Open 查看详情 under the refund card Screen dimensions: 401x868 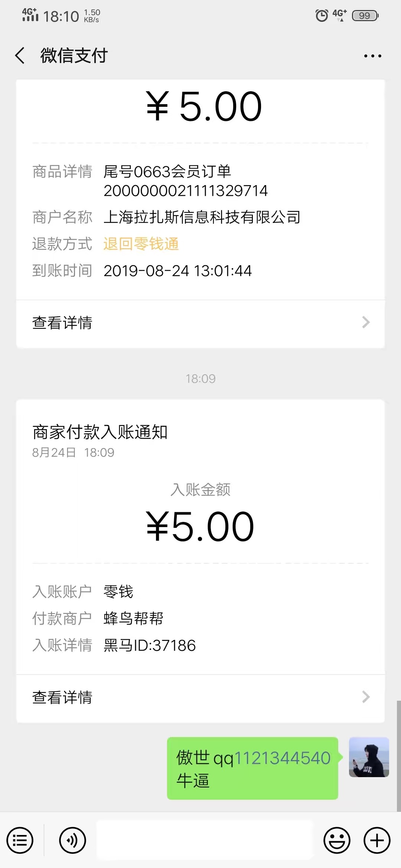click(62, 323)
